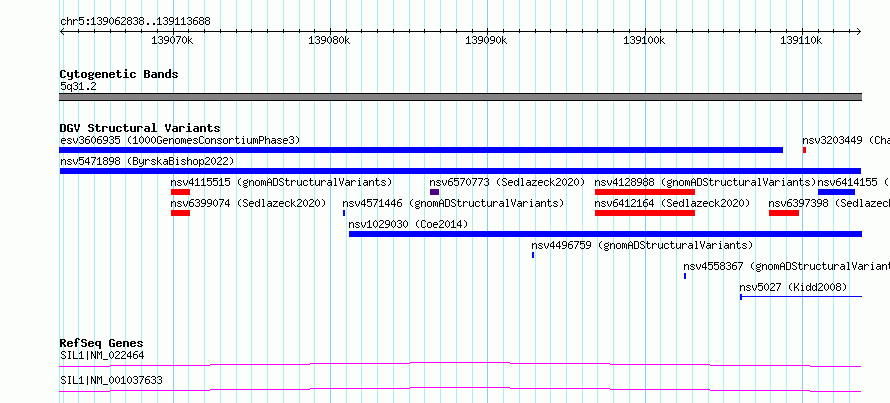890x403 pixels.
Task: Open the nsv6414155 variant label
Action: pyautogui.click(x=854, y=182)
